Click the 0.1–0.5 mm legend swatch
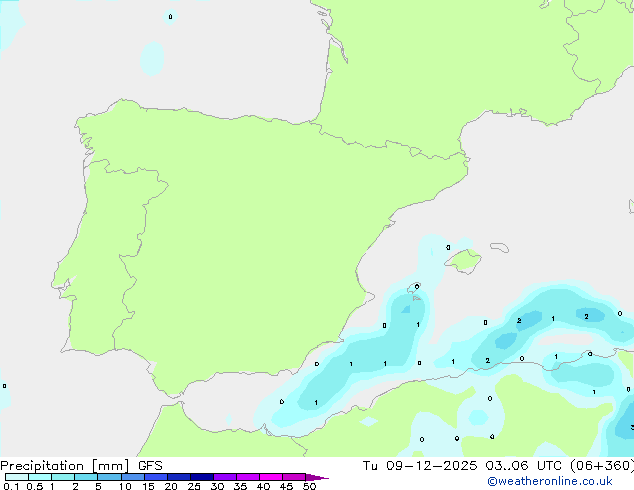Viewport: 634px width, 490px height. (17, 477)
